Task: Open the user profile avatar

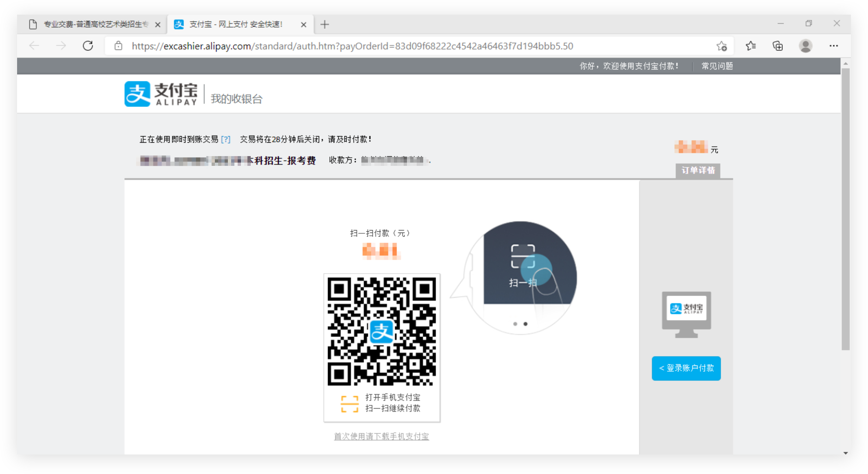Action: (x=805, y=46)
